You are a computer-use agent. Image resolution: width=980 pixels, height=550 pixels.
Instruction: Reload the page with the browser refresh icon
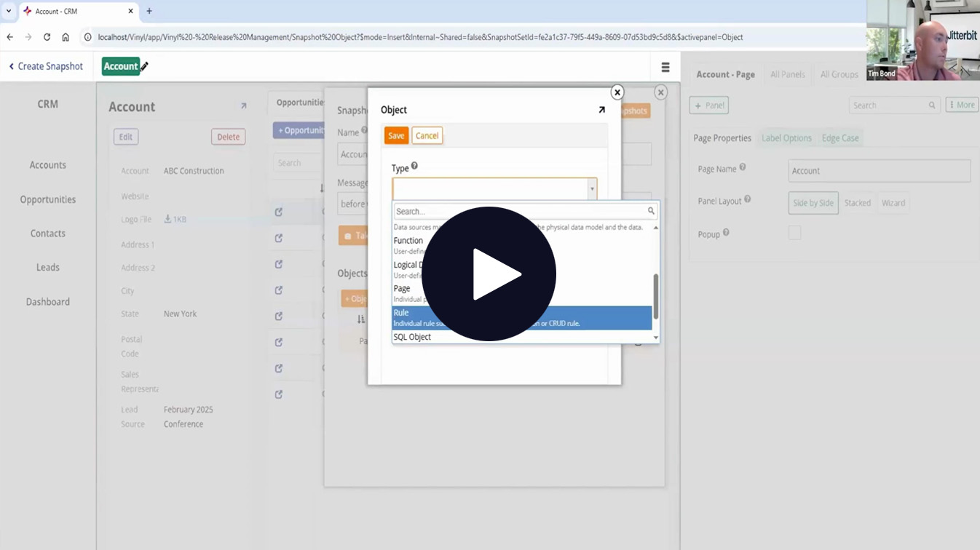pyautogui.click(x=47, y=37)
